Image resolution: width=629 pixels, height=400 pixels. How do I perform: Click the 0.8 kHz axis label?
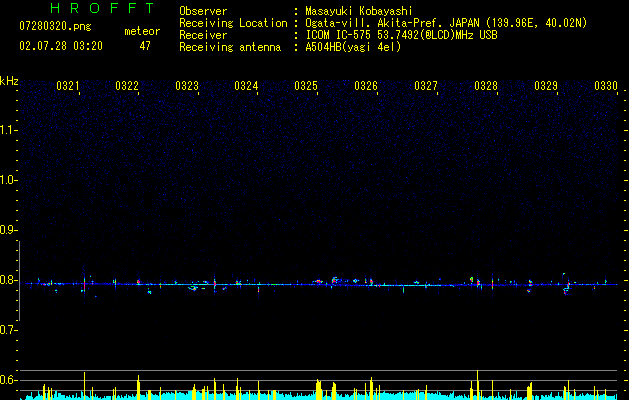pyautogui.click(x=8, y=280)
